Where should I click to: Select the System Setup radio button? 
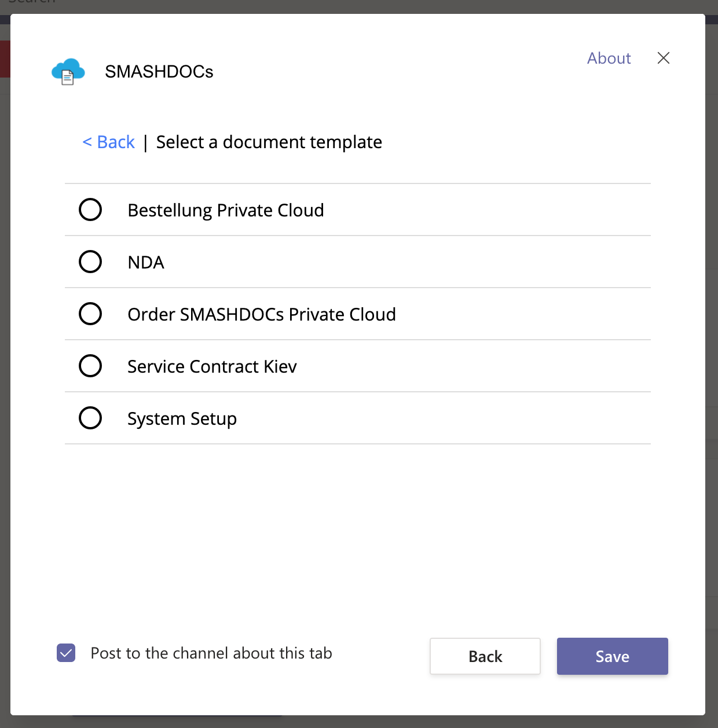point(90,418)
